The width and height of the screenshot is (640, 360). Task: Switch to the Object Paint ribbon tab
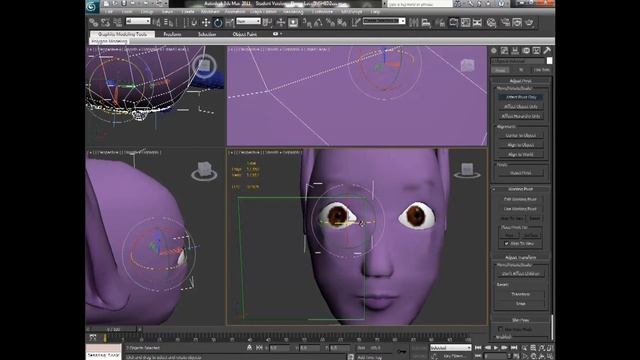click(244, 34)
